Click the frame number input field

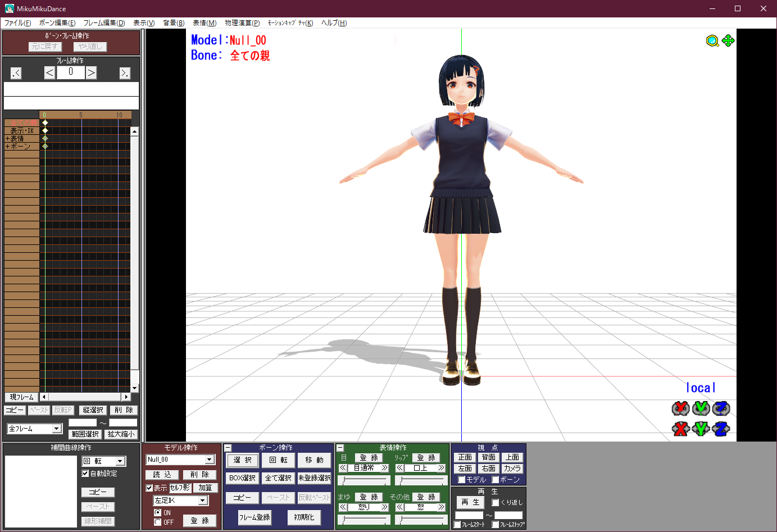[x=70, y=72]
